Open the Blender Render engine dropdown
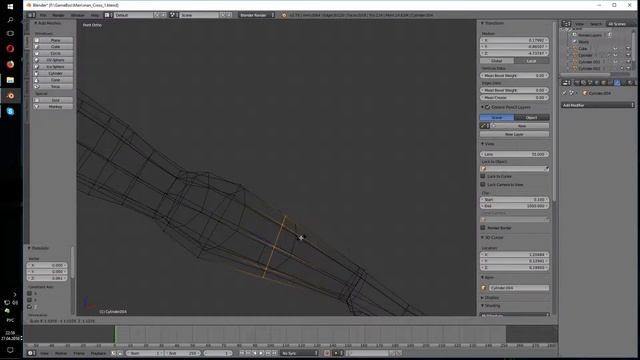Screen dimensions: 640x360 coord(257,15)
